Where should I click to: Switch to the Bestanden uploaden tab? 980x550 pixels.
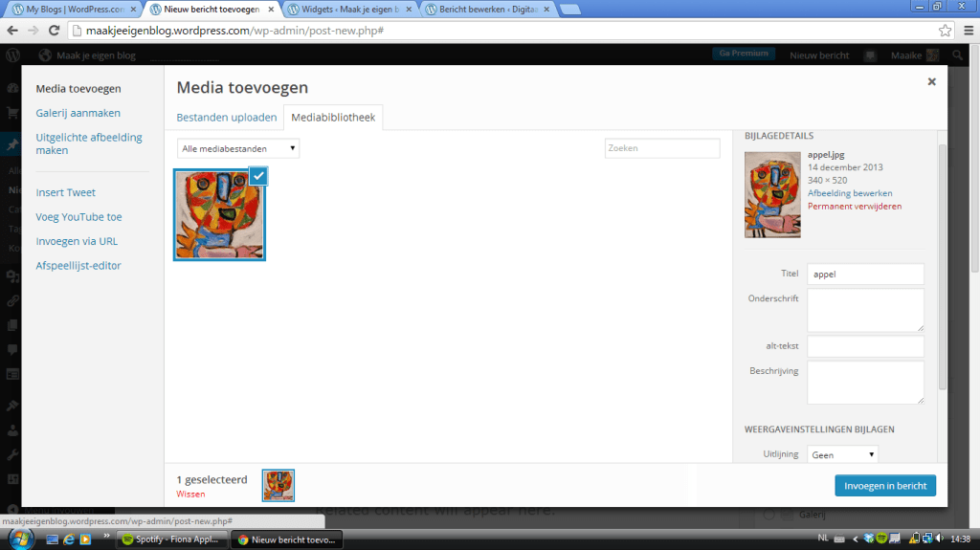227,118
